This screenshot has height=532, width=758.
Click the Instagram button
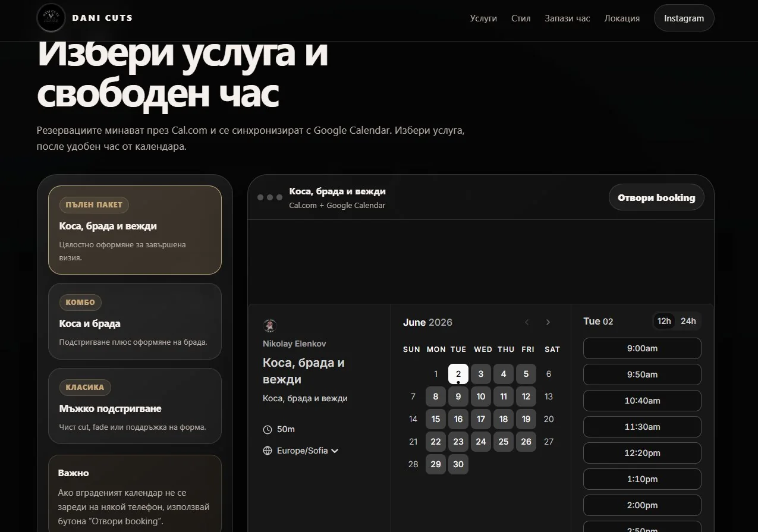pyautogui.click(x=684, y=18)
